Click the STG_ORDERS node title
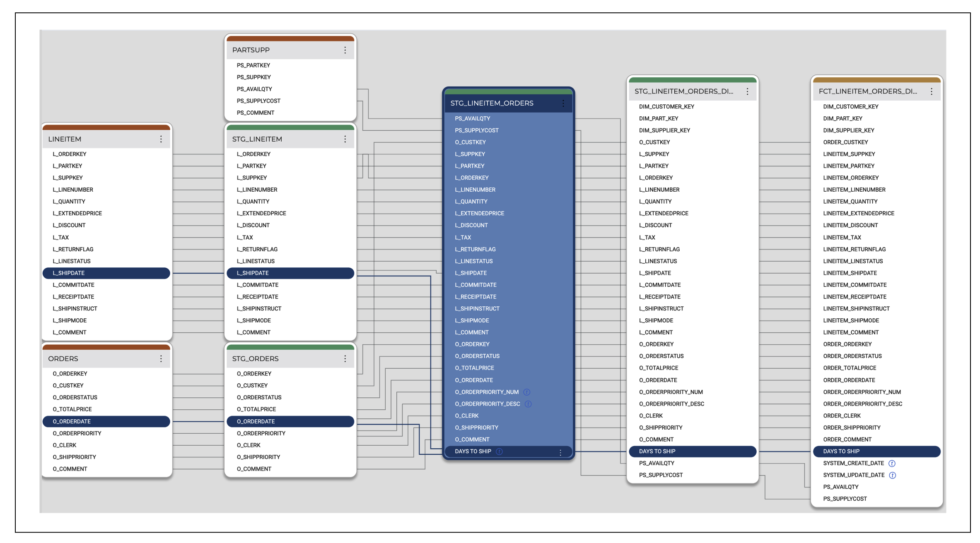Viewport: 980px width, 543px height. [256, 359]
